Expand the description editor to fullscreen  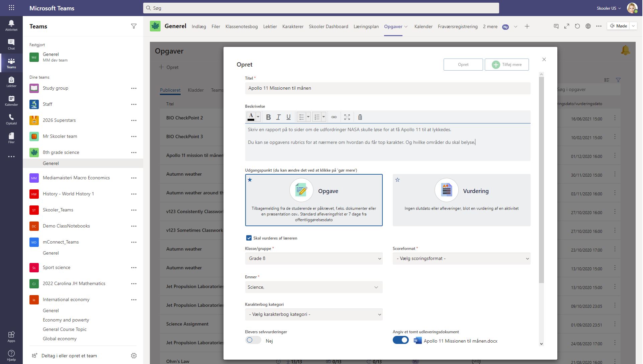(x=347, y=117)
